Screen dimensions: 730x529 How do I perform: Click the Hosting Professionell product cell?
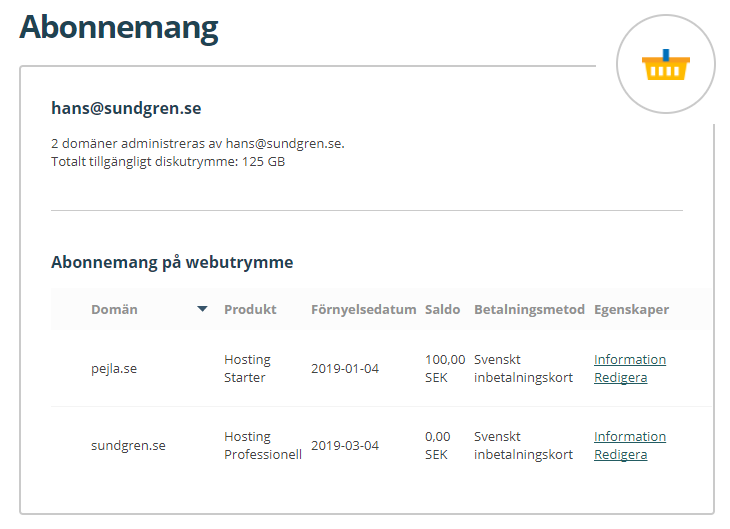tap(263, 445)
